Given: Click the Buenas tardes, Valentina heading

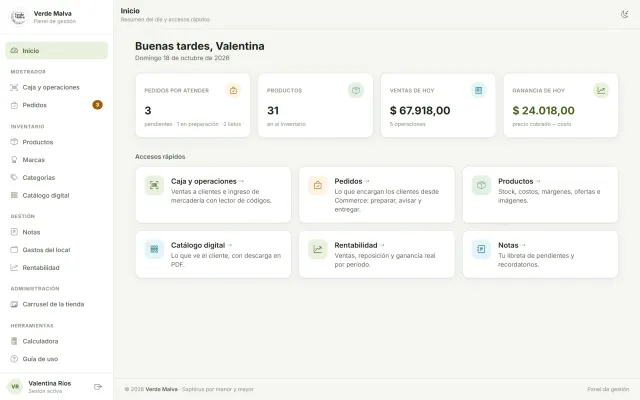Looking at the screenshot, I should coord(200,46).
